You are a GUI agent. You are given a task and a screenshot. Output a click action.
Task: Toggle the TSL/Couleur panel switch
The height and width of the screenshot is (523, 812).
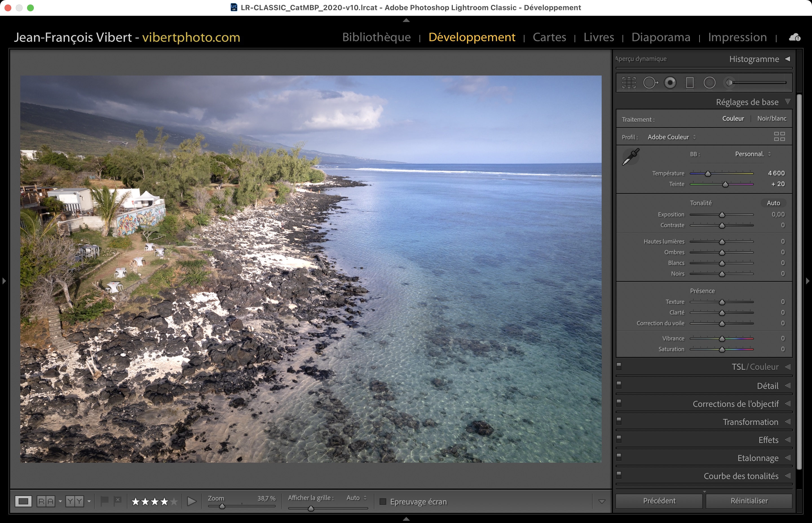(619, 366)
